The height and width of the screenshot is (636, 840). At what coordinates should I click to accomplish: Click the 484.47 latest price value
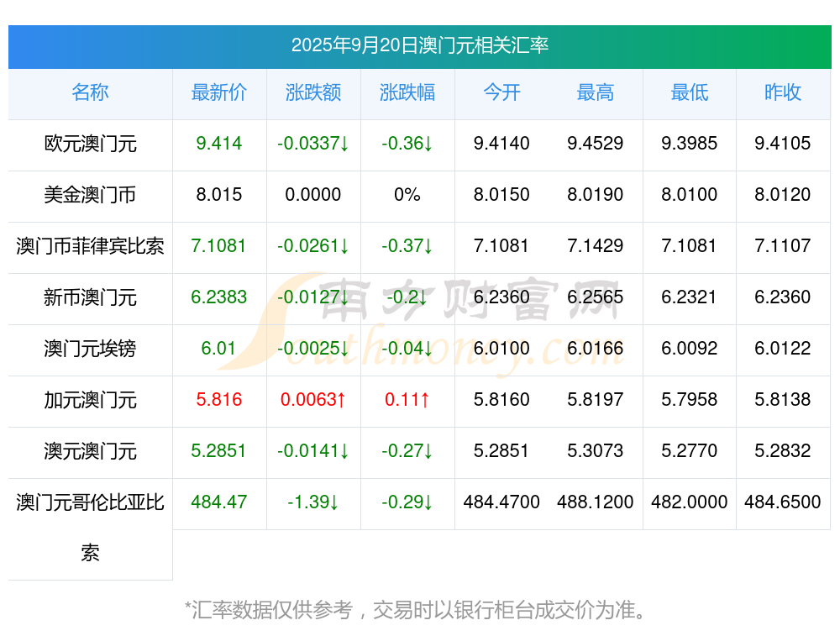[x=219, y=502]
